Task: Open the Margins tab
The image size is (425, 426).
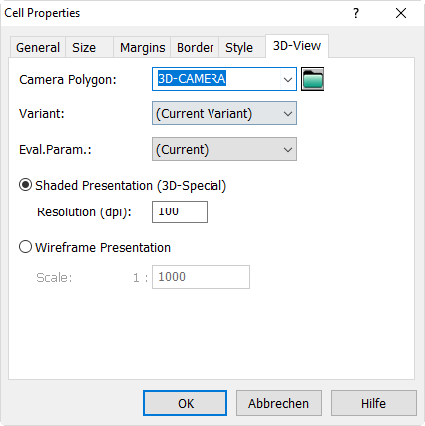Action: point(142,48)
